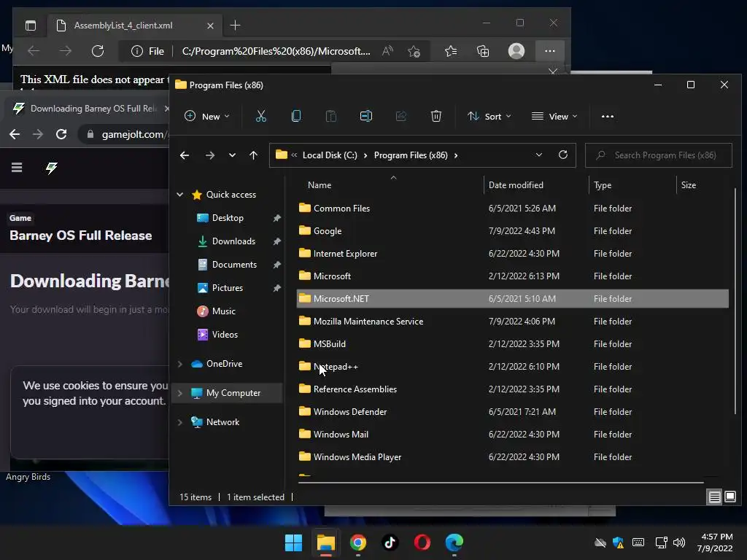
Task: Select Pictures in navigation pane
Action: click(228, 288)
